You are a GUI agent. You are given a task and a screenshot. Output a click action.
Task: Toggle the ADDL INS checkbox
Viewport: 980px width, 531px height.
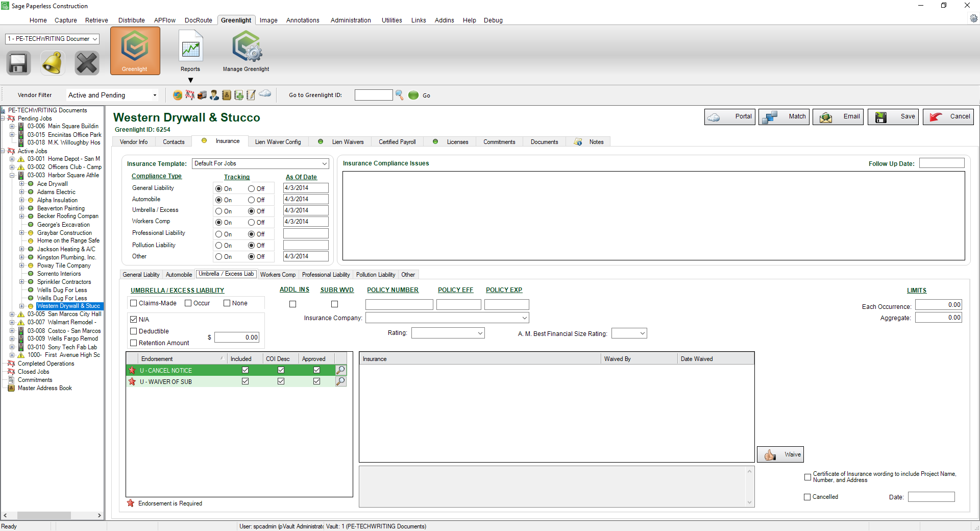(x=293, y=304)
